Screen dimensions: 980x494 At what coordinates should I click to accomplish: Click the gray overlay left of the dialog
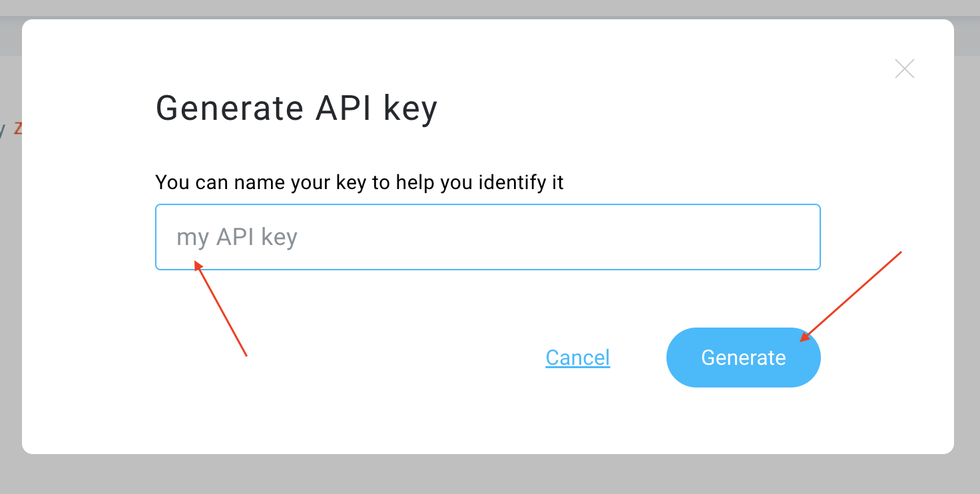click(10, 266)
